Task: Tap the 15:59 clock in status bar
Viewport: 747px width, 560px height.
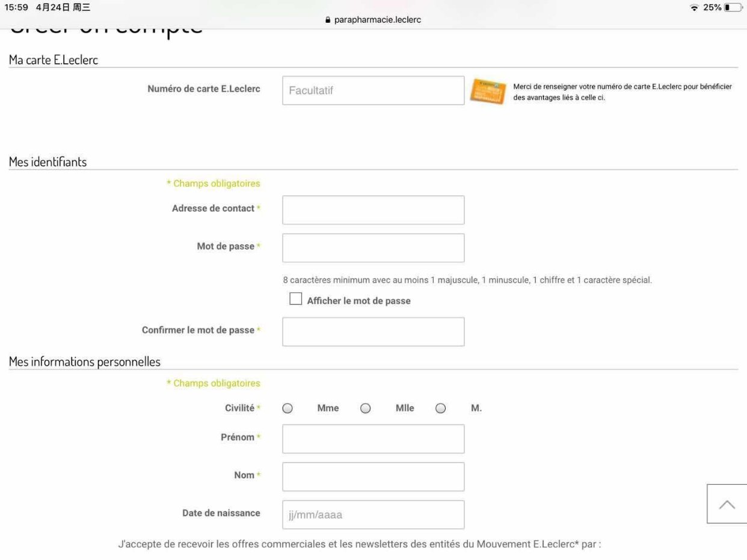Action: pos(16,7)
